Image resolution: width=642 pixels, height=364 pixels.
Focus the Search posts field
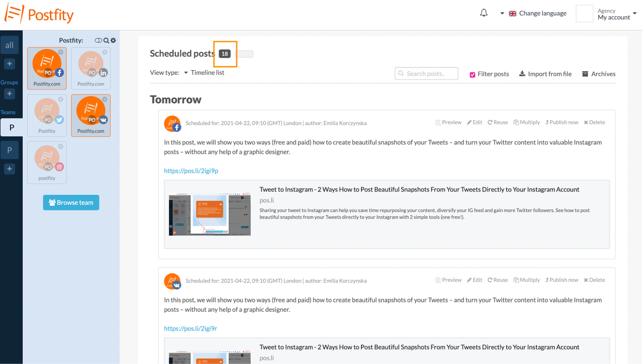pyautogui.click(x=427, y=73)
